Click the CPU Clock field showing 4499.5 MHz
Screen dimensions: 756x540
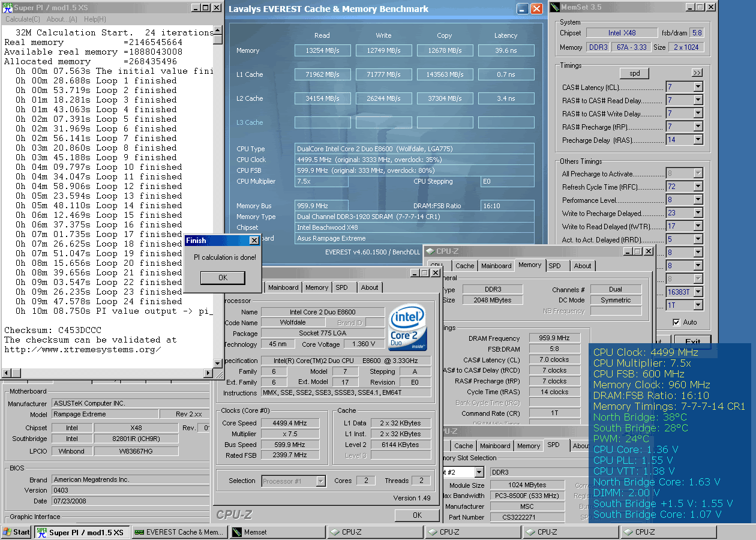click(414, 160)
